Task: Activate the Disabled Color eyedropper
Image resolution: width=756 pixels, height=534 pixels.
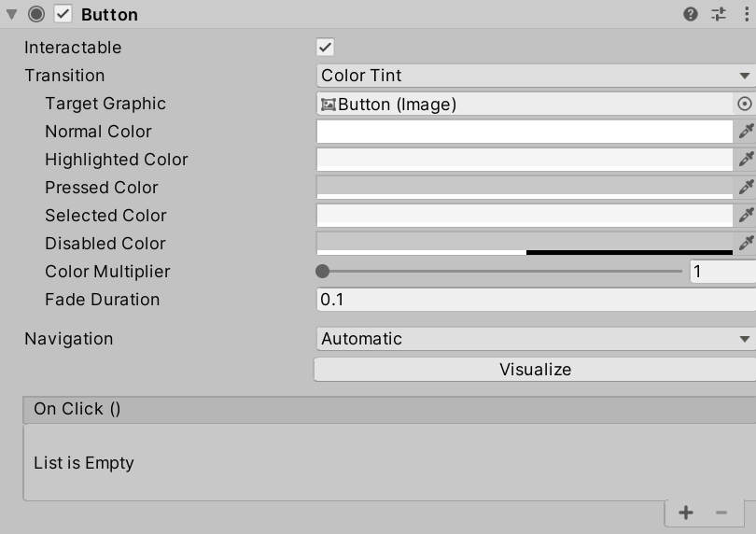Action: 746,244
